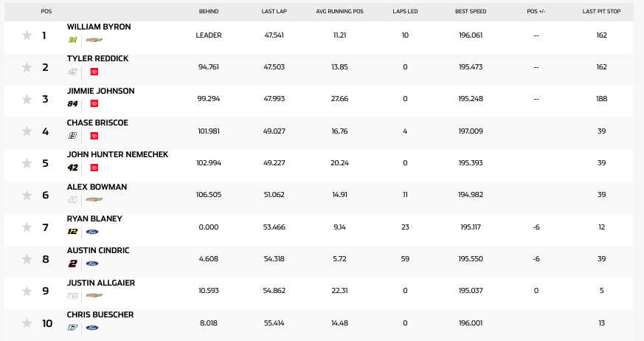Click the AVG RUNNING POS column header
Viewport: 644px width, 341px height.
tap(339, 12)
